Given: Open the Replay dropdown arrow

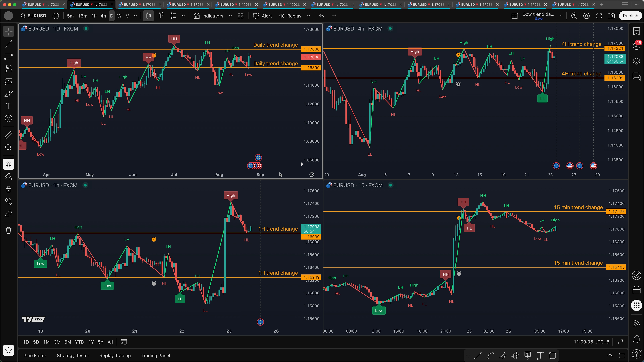Looking at the screenshot, I should pyautogui.click(x=309, y=16).
